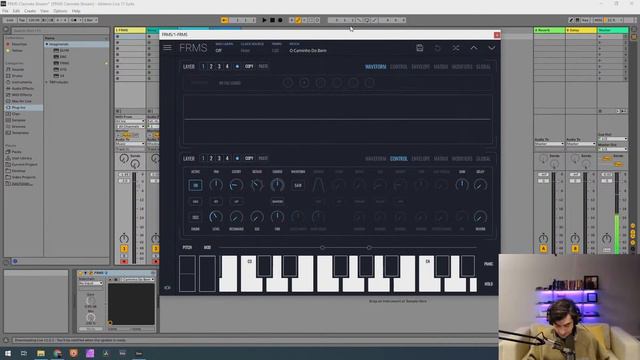
Task: Open Samples category in Ableton browser
Action: pyautogui.click(x=19, y=120)
